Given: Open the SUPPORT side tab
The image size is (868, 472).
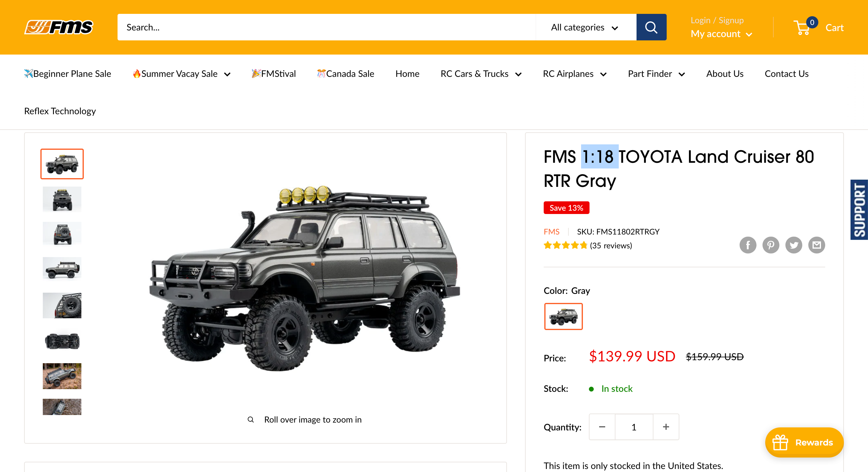Looking at the screenshot, I should point(859,209).
